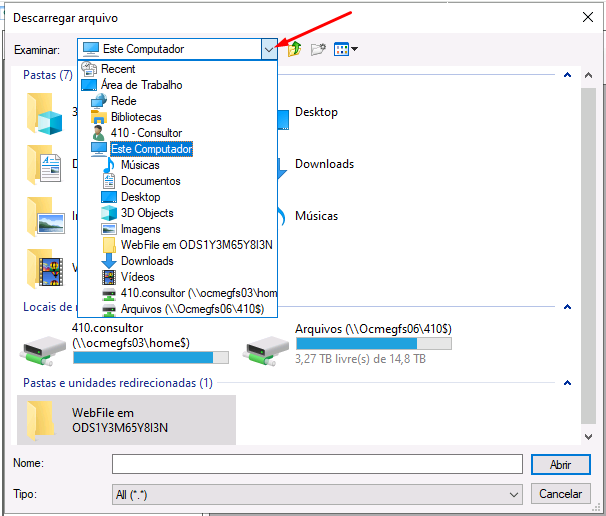Screen dimensions: 606x516
Task: Choose Recent in the dropdown list
Action: pos(118,69)
